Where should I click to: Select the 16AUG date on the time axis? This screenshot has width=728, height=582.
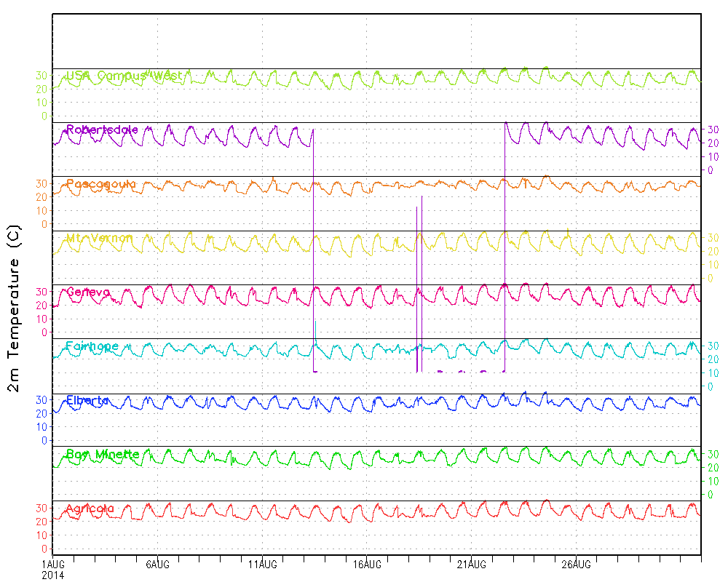[367, 565]
